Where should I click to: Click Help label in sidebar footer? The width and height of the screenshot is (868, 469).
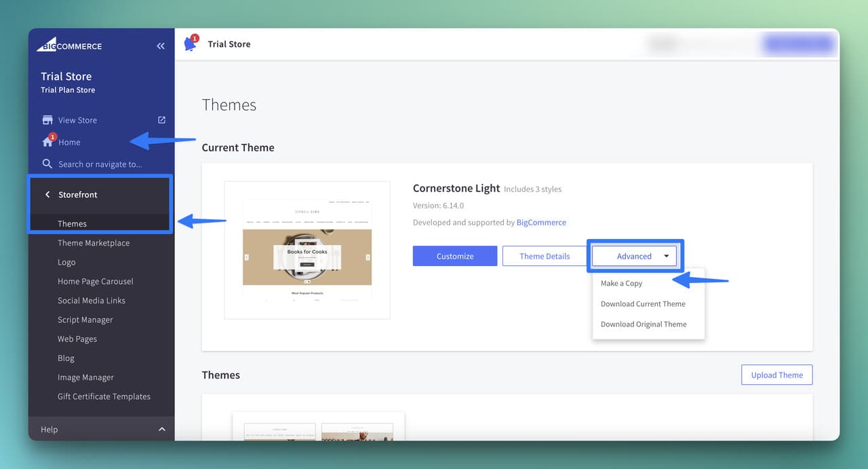pyautogui.click(x=49, y=430)
